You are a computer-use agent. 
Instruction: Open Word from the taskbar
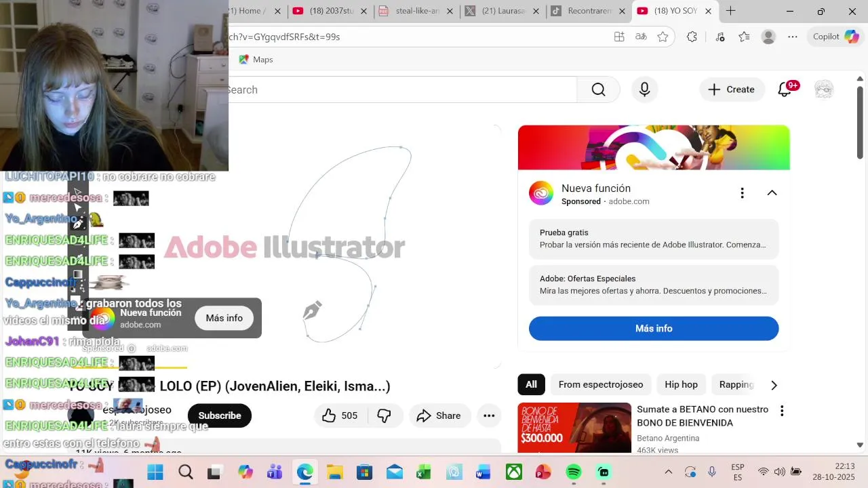484,472
